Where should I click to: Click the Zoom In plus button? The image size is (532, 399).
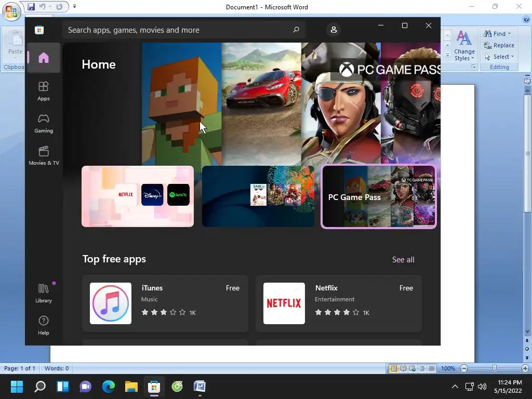[x=525, y=368]
